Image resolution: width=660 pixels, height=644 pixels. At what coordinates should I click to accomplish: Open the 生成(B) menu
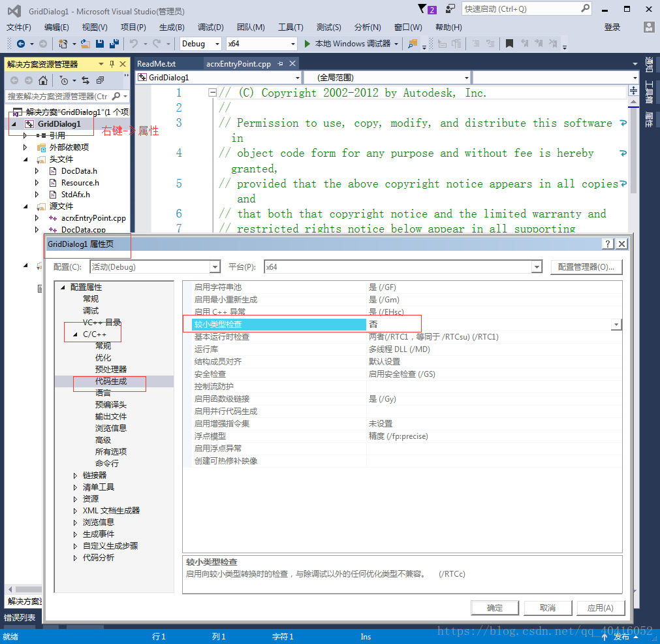point(172,27)
